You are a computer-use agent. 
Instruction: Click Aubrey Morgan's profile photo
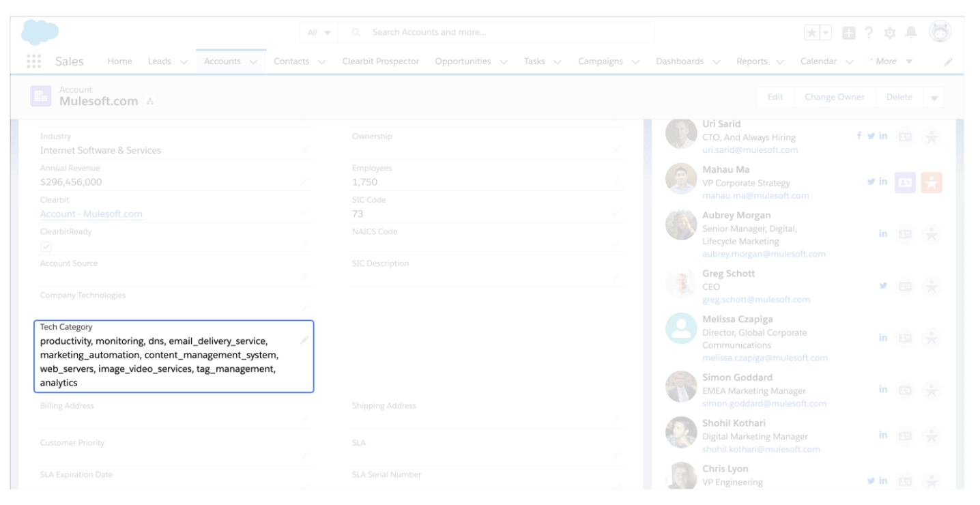point(680,225)
